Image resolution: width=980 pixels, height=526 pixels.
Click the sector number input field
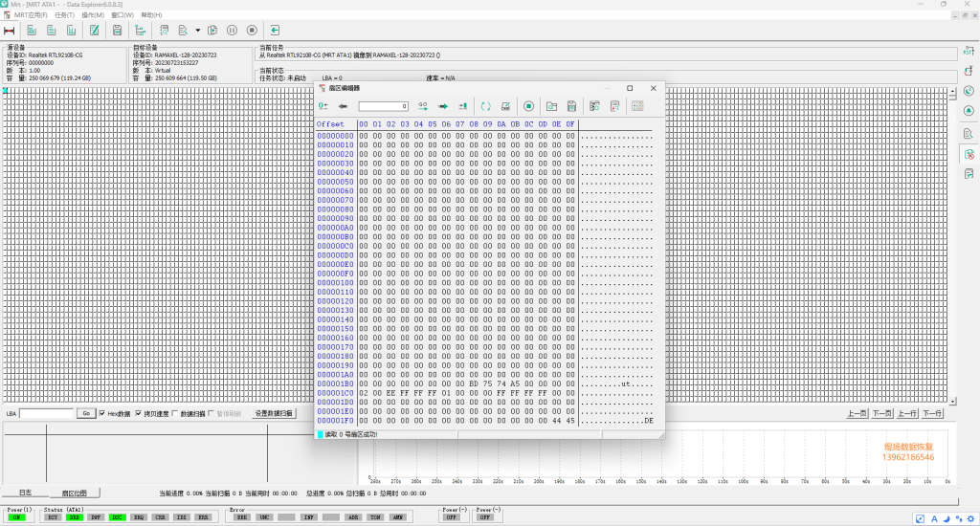(383, 106)
